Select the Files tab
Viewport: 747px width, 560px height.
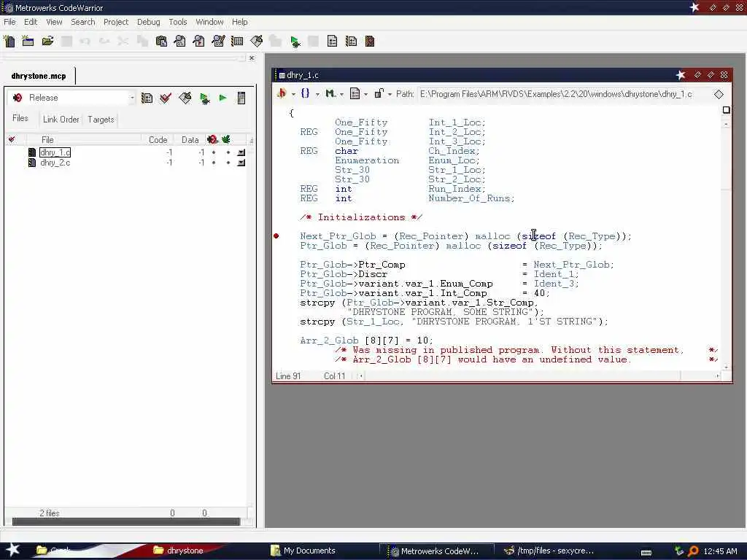20,118
